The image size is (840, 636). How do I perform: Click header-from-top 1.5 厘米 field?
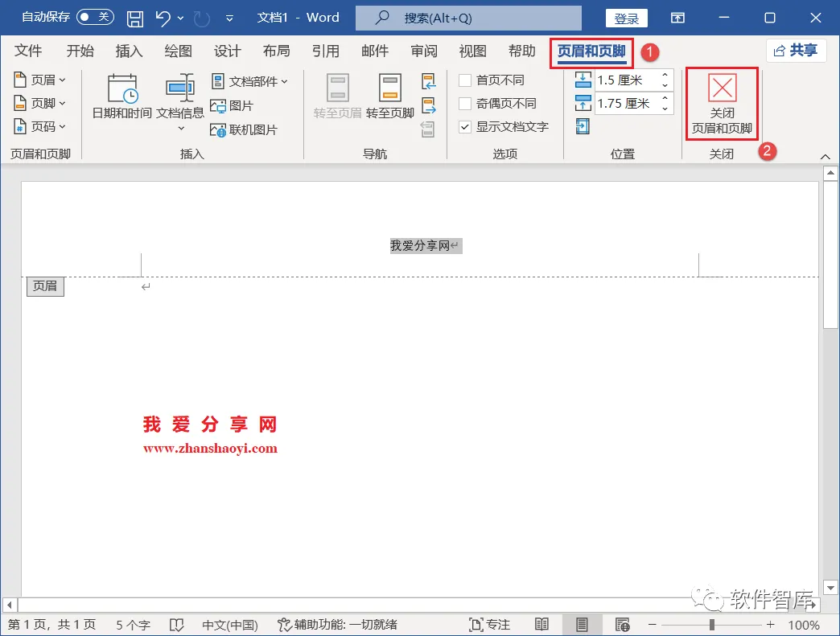pyautogui.click(x=626, y=80)
